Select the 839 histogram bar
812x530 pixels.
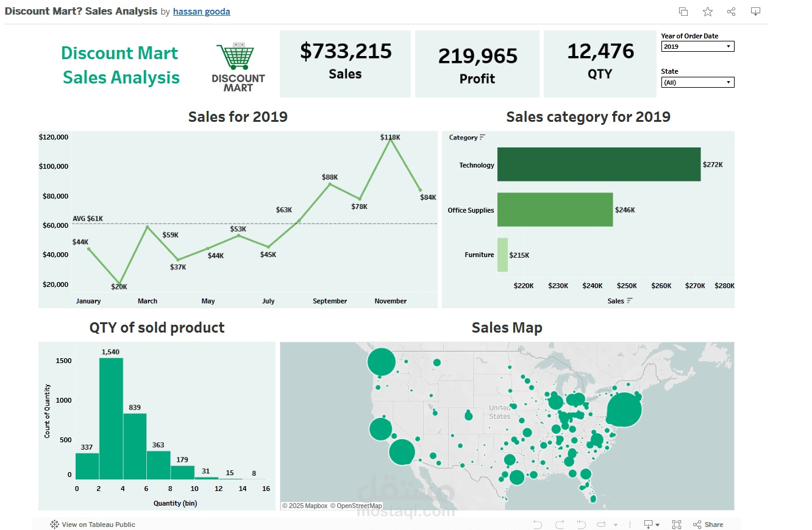[135, 446]
